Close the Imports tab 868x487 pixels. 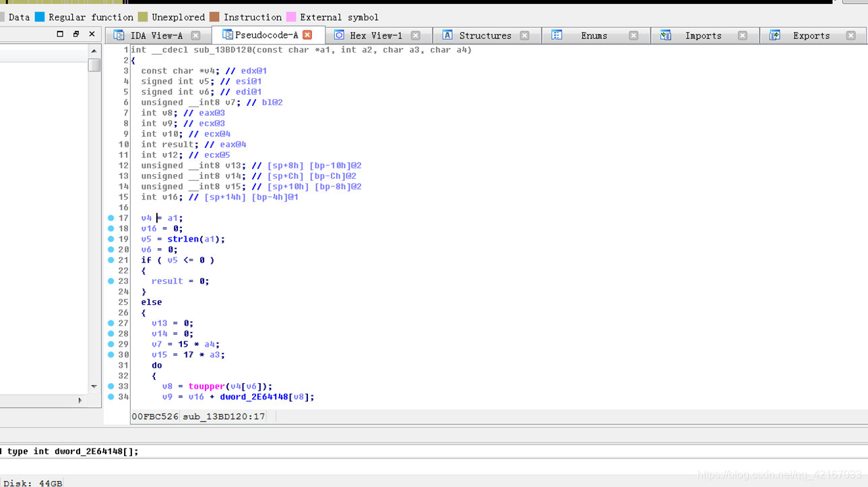point(742,36)
